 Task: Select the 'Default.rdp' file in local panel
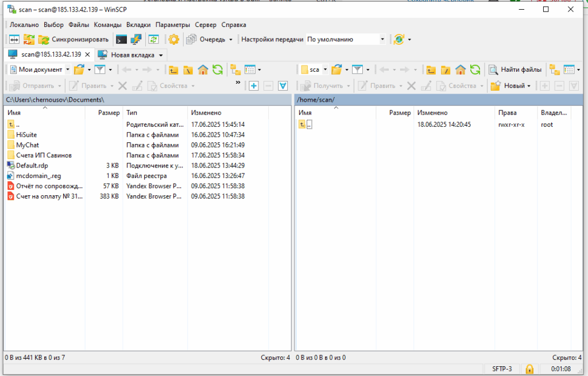[32, 165]
